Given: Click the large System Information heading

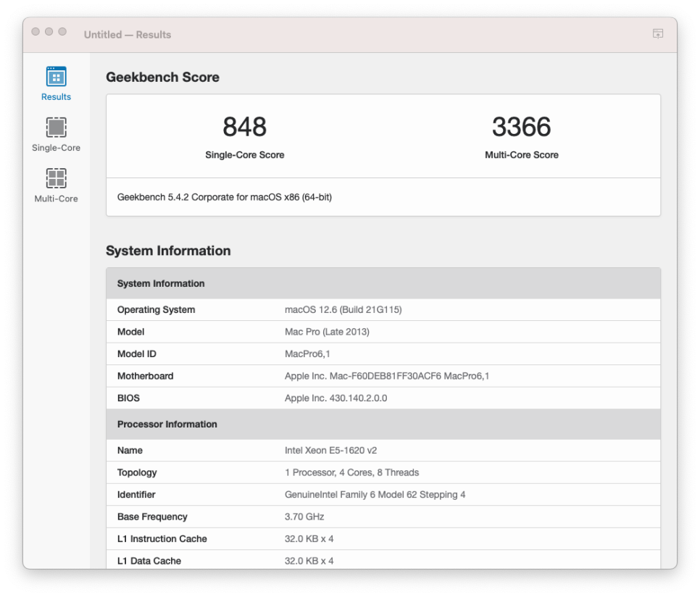Looking at the screenshot, I should pos(168,251).
